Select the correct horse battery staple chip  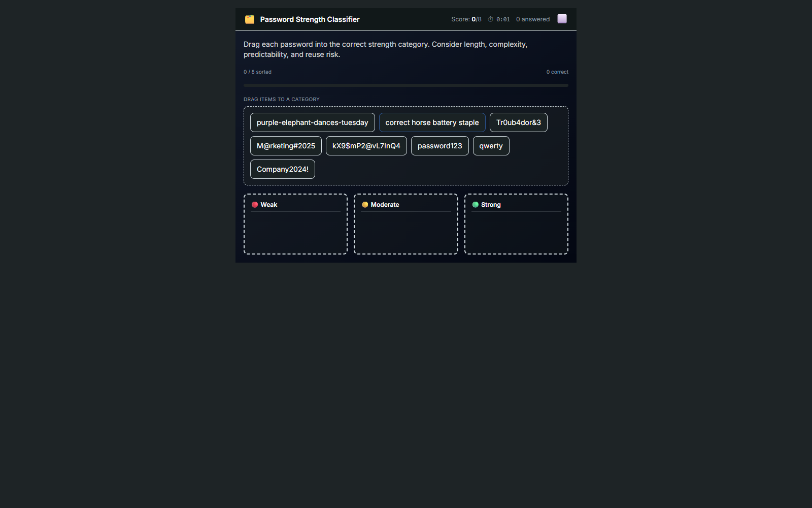tap(432, 122)
